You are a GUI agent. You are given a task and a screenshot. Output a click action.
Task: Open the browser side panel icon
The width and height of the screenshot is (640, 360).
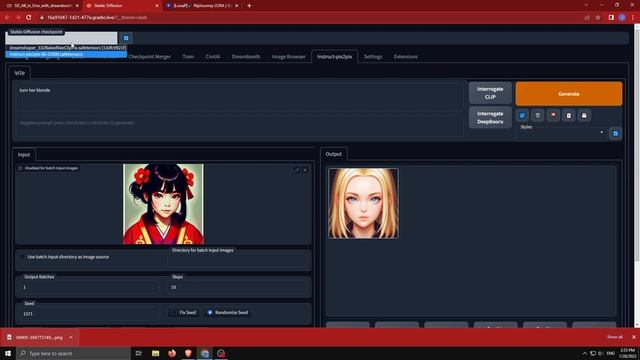click(611, 18)
